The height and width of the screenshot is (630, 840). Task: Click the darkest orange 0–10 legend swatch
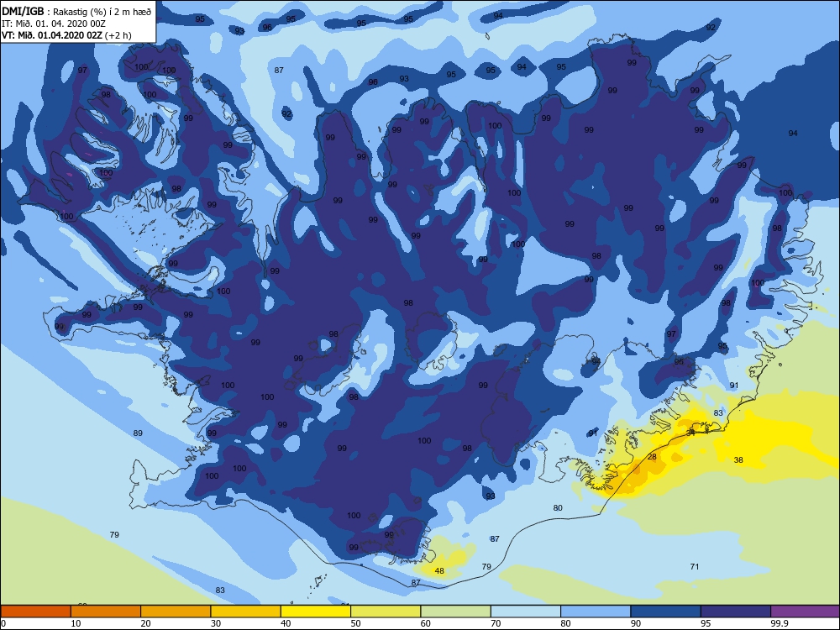(x=35, y=612)
